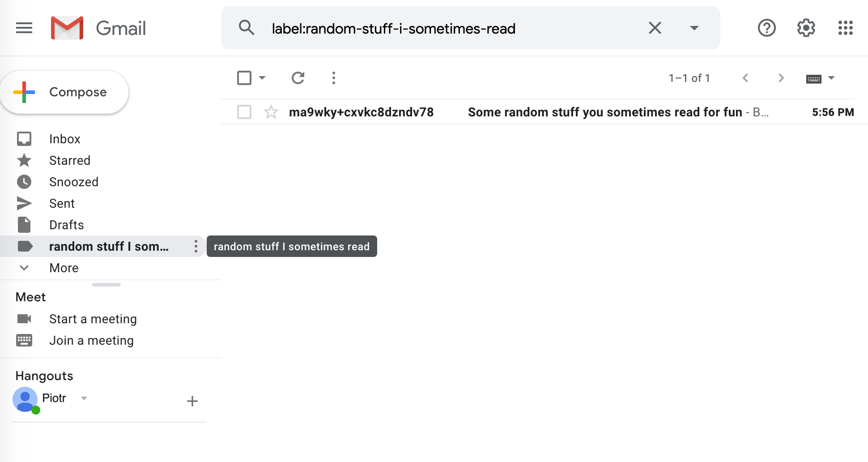The image size is (868, 462).
Task: Clear the search with the X icon
Action: tap(655, 28)
